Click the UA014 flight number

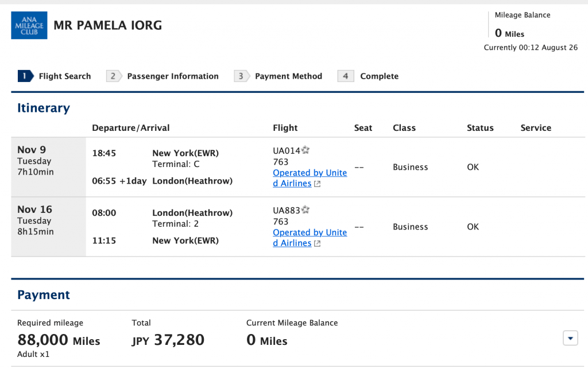click(286, 150)
